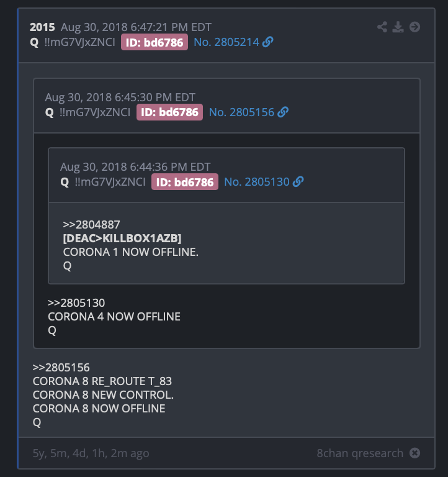This screenshot has width=448, height=477.
Task: Click the share icon on post 2015
Action: (382, 27)
